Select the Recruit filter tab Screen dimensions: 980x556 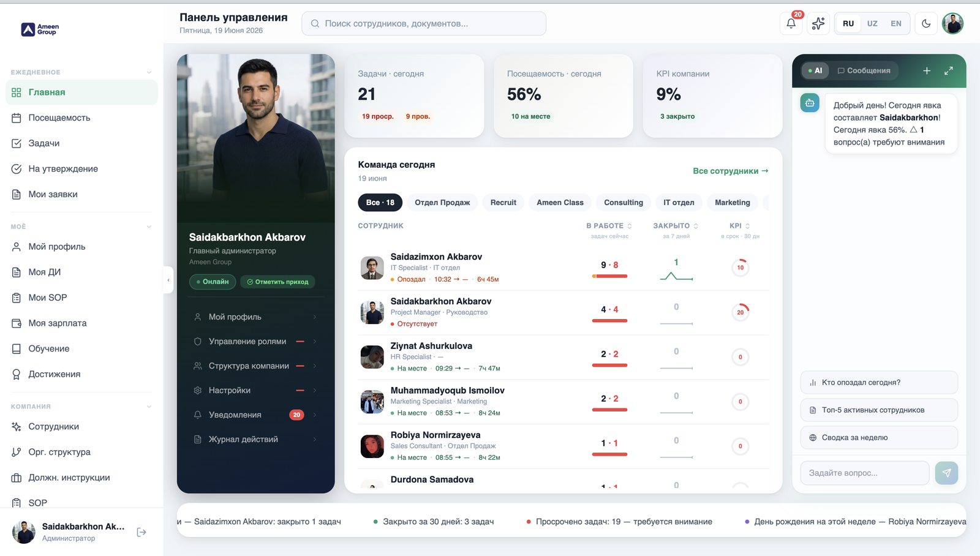point(503,203)
